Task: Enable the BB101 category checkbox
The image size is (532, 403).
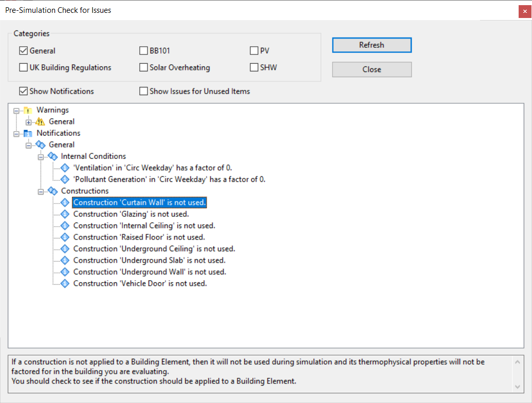Action: point(143,50)
